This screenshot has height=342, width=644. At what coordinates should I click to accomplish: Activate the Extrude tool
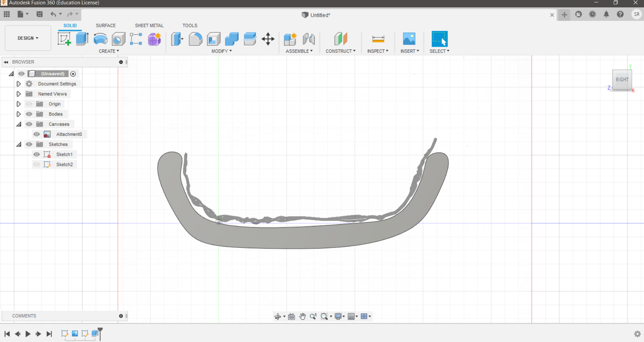[82, 39]
